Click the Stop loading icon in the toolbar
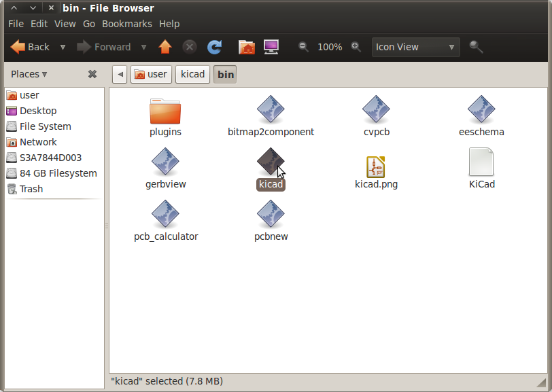The height and width of the screenshot is (392, 552). 190,47
